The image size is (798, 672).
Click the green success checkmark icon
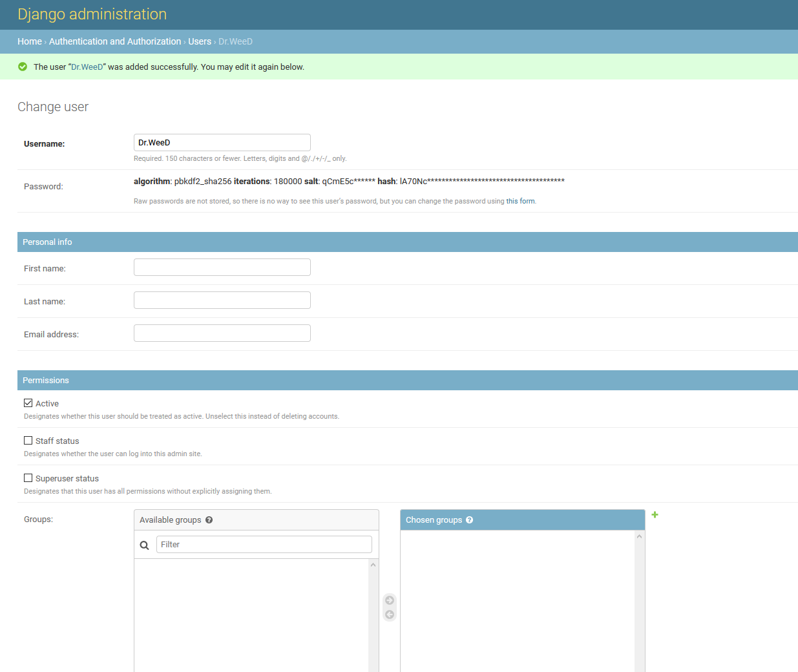pyautogui.click(x=23, y=67)
